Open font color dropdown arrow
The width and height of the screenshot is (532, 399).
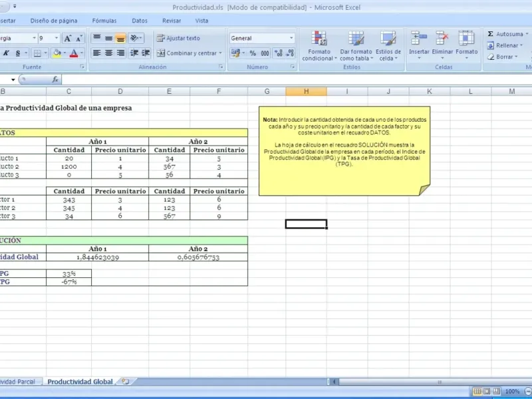click(82, 53)
